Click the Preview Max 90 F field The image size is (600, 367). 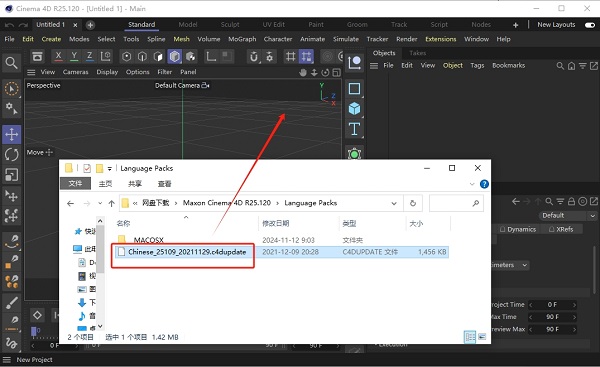pyautogui.click(x=552, y=329)
